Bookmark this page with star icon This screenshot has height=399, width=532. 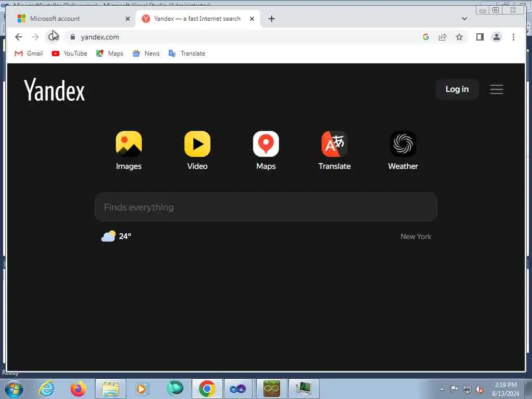coord(459,37)
